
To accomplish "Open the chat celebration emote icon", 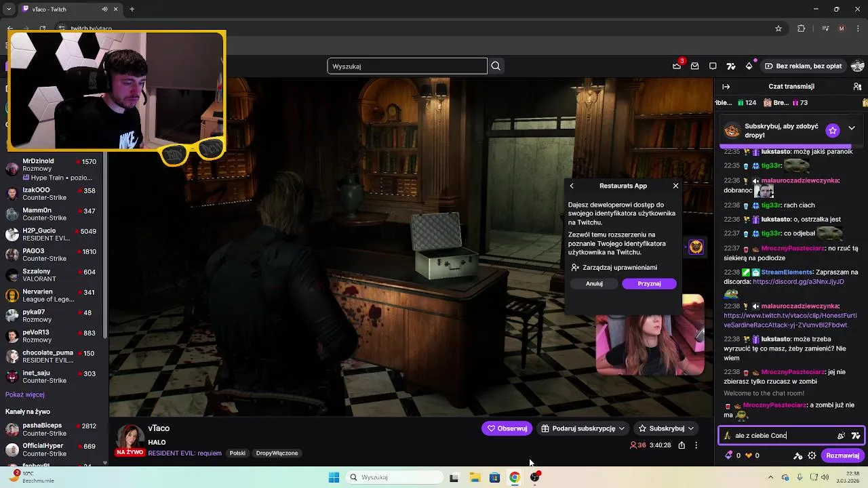I will (842, 436).
